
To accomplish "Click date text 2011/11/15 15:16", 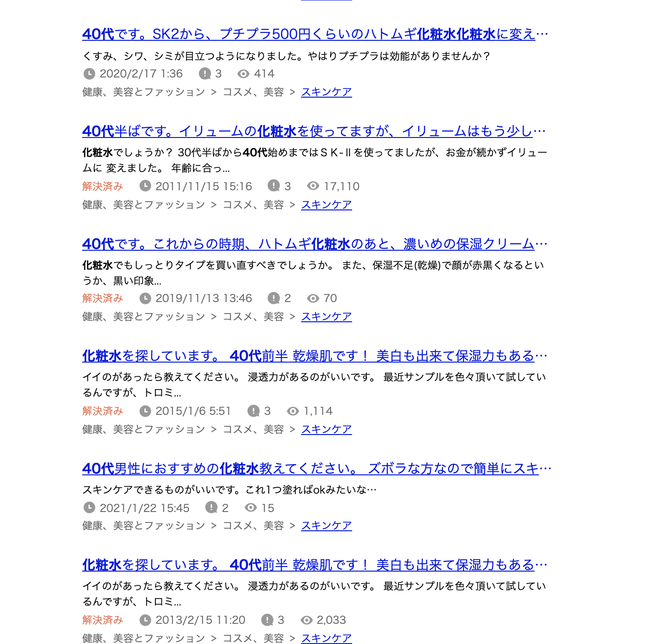I will coord(204,187).
